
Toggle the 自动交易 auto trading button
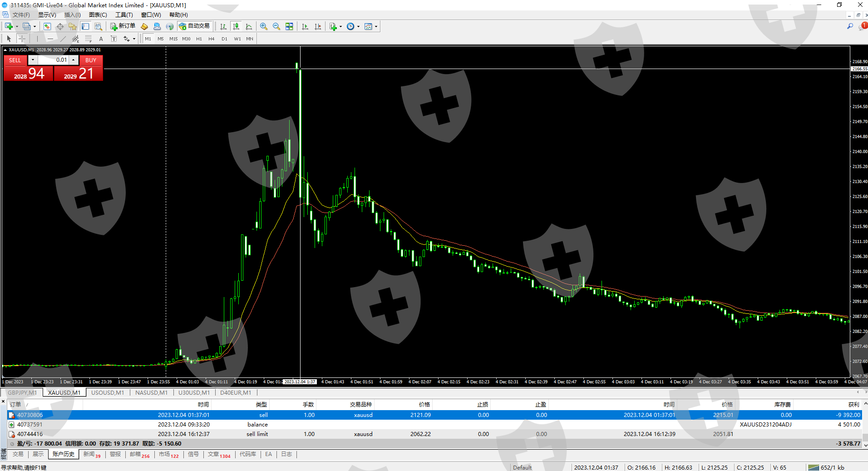point(195,26)
